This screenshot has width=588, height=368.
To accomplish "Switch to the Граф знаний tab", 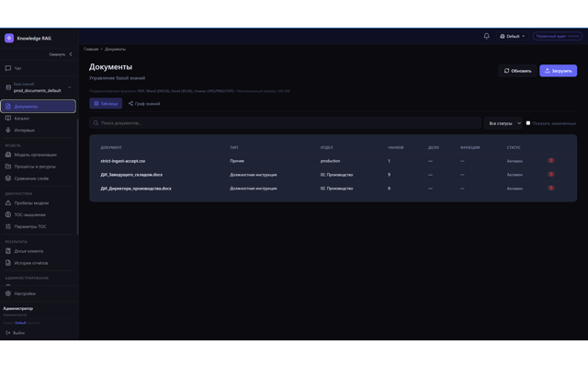I will pyautogui.click(x=144, y=104).
